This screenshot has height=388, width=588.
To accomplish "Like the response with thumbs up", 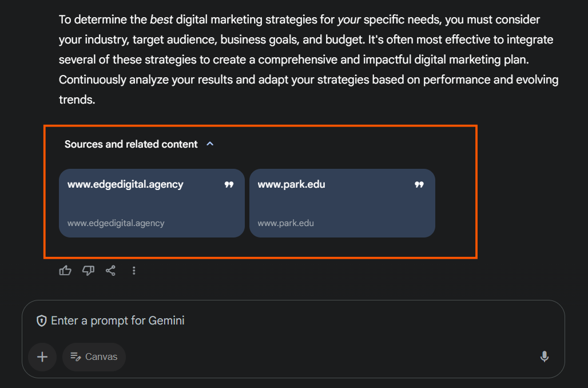I will pos(65,271).
